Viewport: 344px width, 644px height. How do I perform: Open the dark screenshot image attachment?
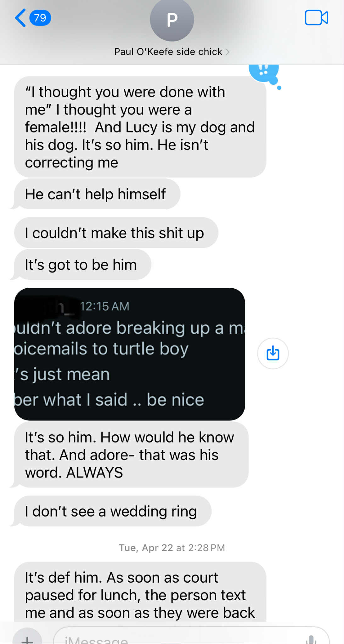[x=129, y=354]
